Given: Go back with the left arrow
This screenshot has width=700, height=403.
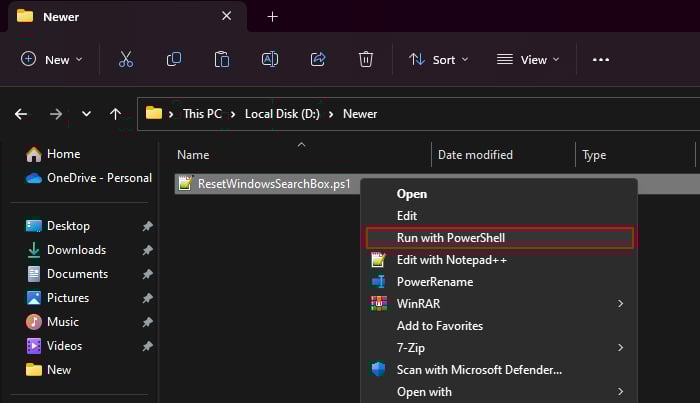Looking at the screenshot, I should pyautogui.click(x=21, y=114).
